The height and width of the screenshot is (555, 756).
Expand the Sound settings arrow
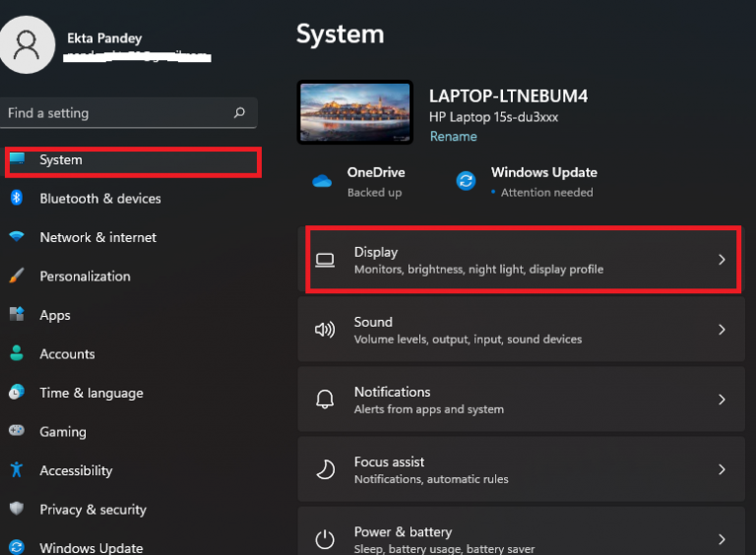tap(722, 330)
